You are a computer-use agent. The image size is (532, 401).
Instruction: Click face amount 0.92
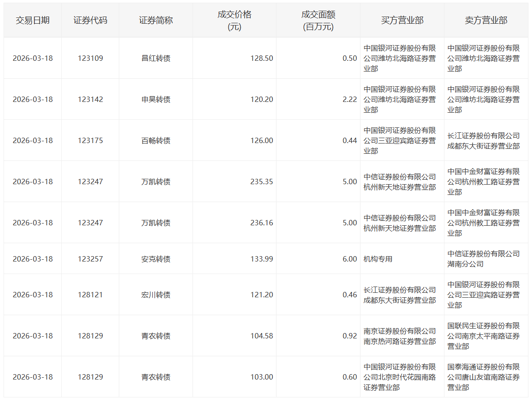point(349,335)
